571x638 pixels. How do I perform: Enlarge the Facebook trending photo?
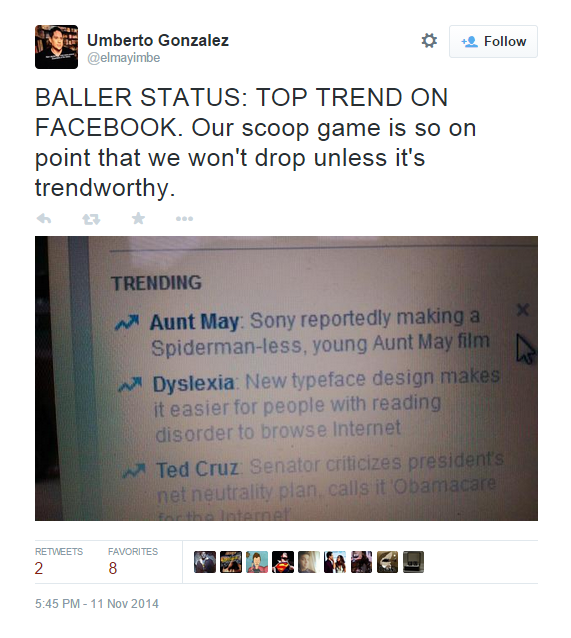[286, 378]
